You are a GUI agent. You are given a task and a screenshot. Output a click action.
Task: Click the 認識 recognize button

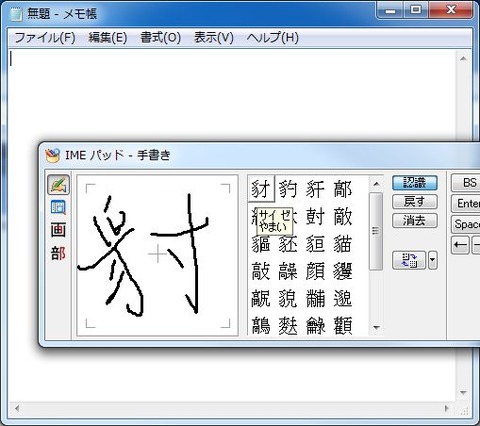[x=415, y=183]
